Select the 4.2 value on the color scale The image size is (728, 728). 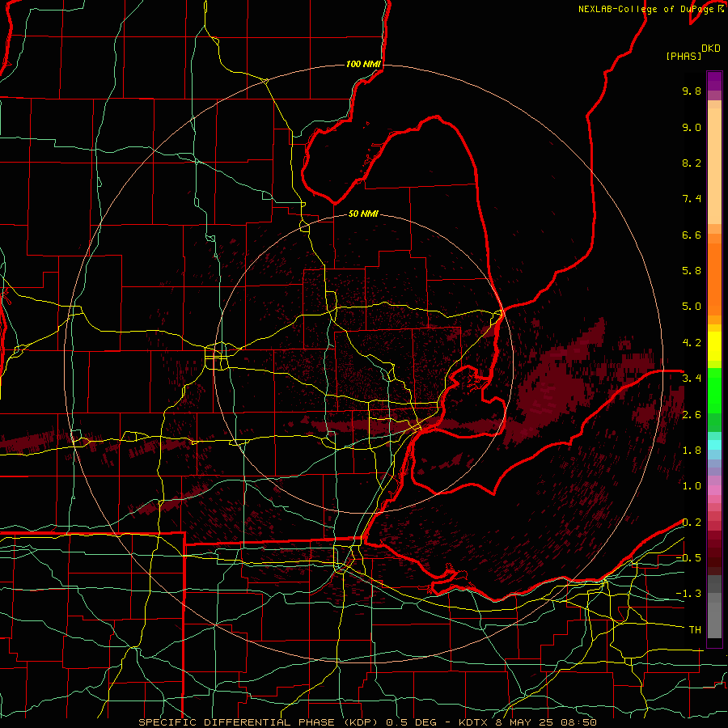692,343
